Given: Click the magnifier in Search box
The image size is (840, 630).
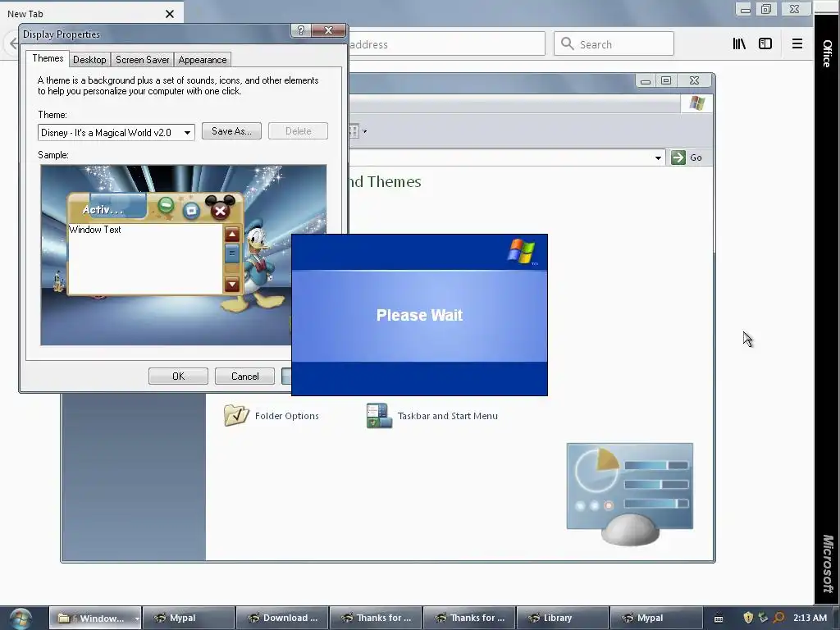Looking at the screenshot, I should point(567,44).
